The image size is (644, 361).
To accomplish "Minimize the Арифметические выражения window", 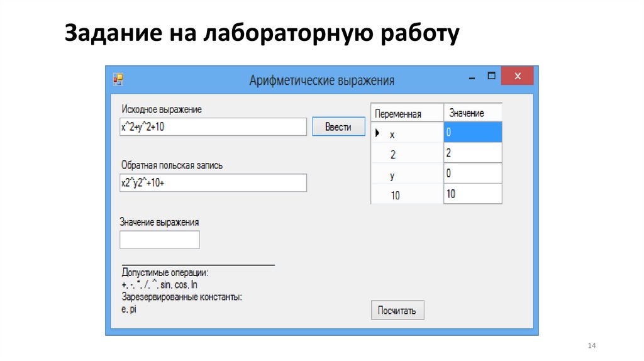I will point(472,77).
